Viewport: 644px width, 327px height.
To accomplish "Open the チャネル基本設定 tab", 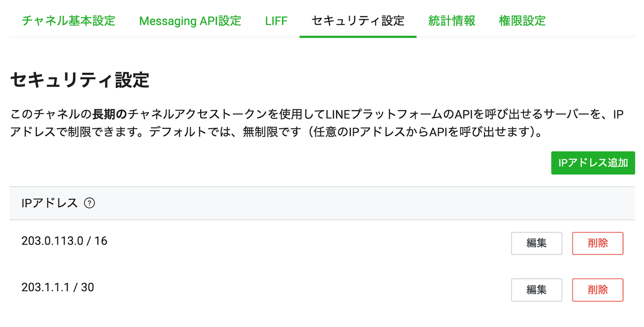I will click(68, 21).
